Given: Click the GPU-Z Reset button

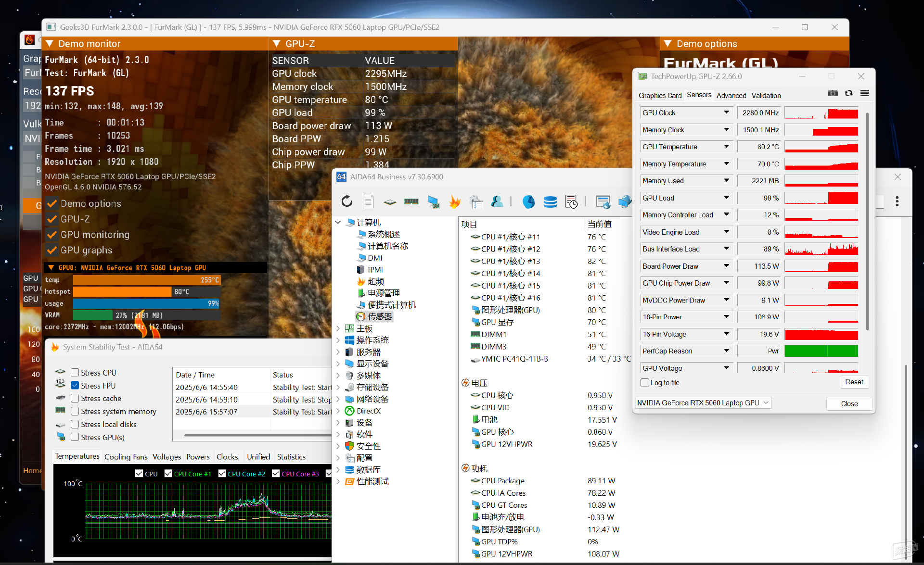Looking at the screenshot, I should click(854, 382).
